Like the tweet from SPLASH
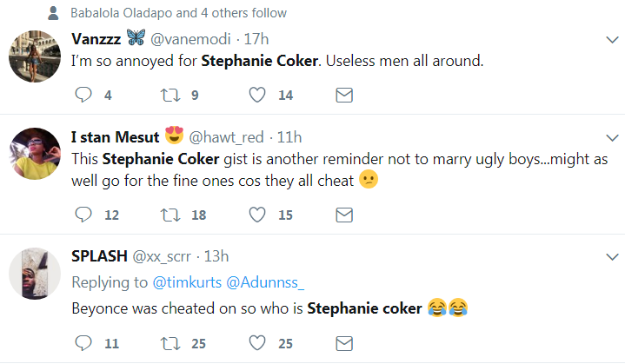 coord(257,343)
